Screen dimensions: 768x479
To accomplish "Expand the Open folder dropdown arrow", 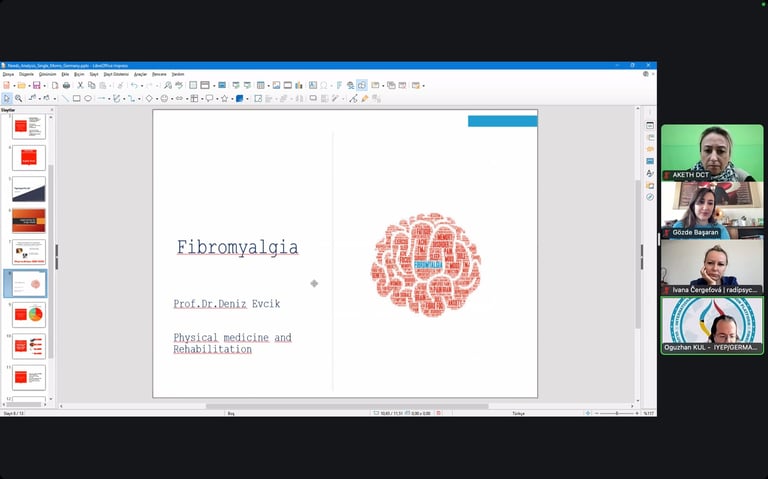I will (x=29, y=86).
